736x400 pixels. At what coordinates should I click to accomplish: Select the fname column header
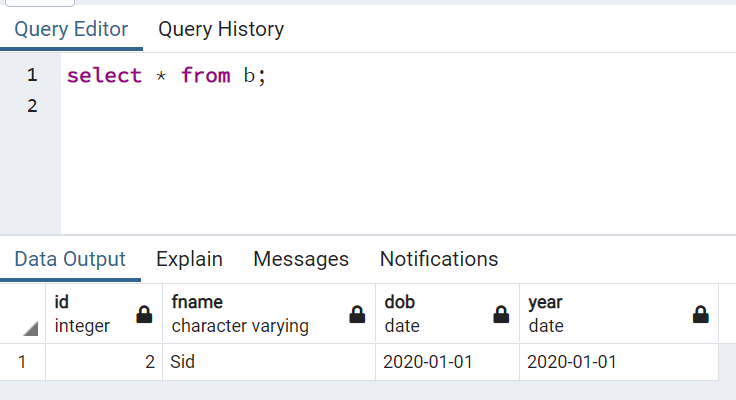250,313
